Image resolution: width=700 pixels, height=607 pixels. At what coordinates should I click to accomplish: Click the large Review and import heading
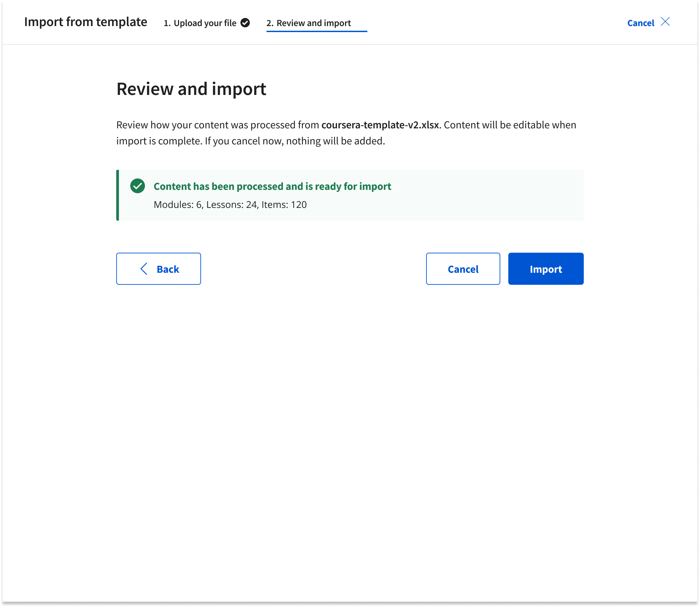[191, 89]
